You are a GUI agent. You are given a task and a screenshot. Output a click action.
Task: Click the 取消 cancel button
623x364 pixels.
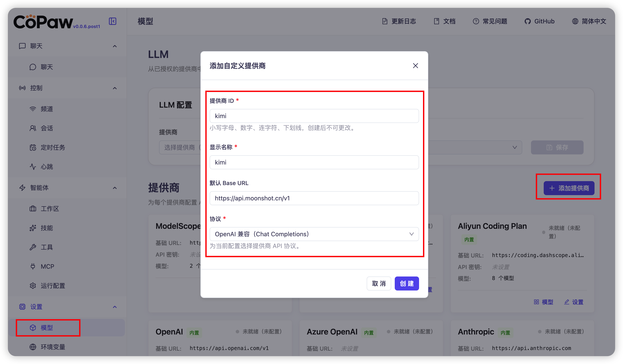[x=379, y=283]
